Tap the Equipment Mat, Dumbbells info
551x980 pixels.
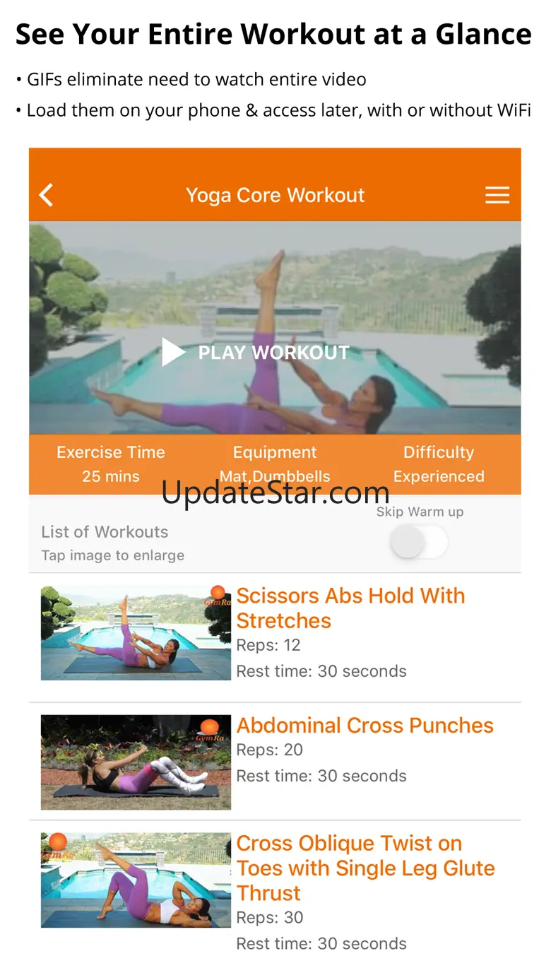(x=275, y=464)
